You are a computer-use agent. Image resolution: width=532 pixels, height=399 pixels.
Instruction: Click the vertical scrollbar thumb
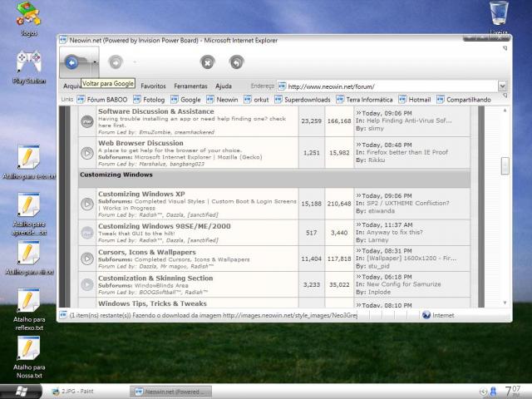[x=505, y=166]
